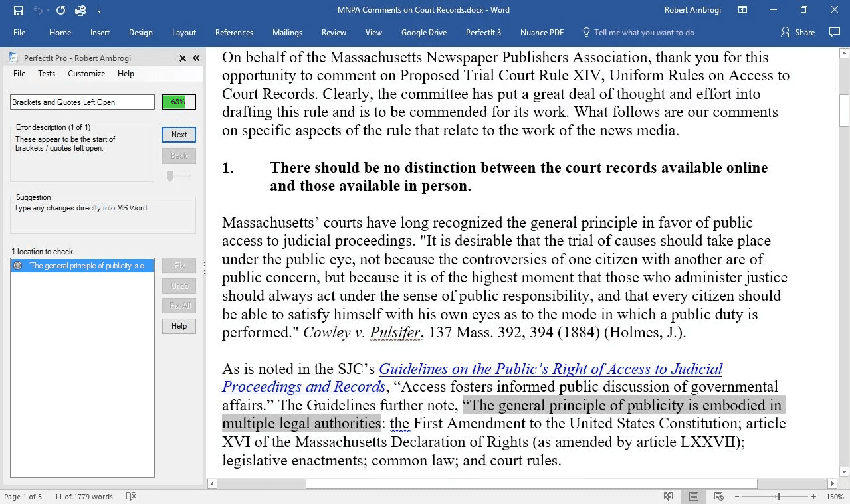Open the Review tab
850x504 pixels.
tap(334, 32)
